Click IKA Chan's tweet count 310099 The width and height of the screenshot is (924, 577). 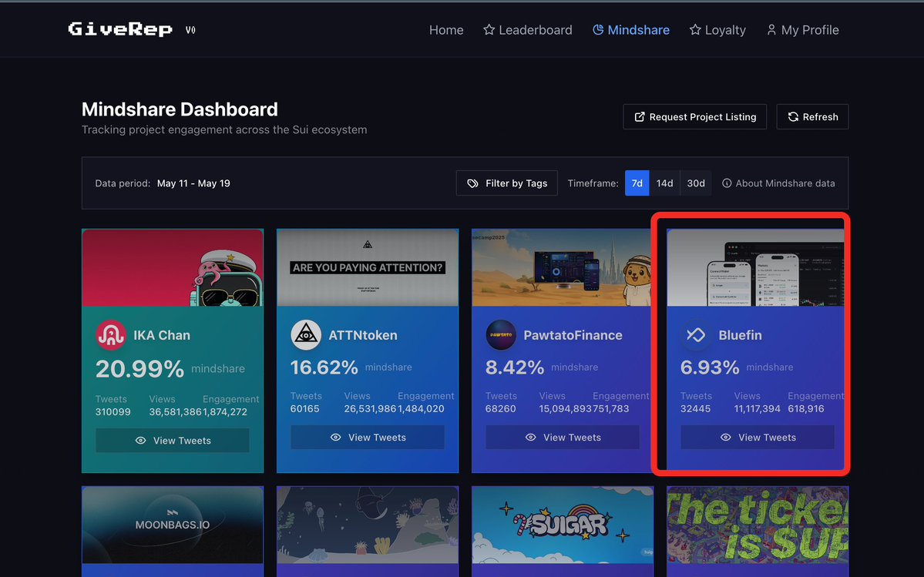click(x=113, y=411)
